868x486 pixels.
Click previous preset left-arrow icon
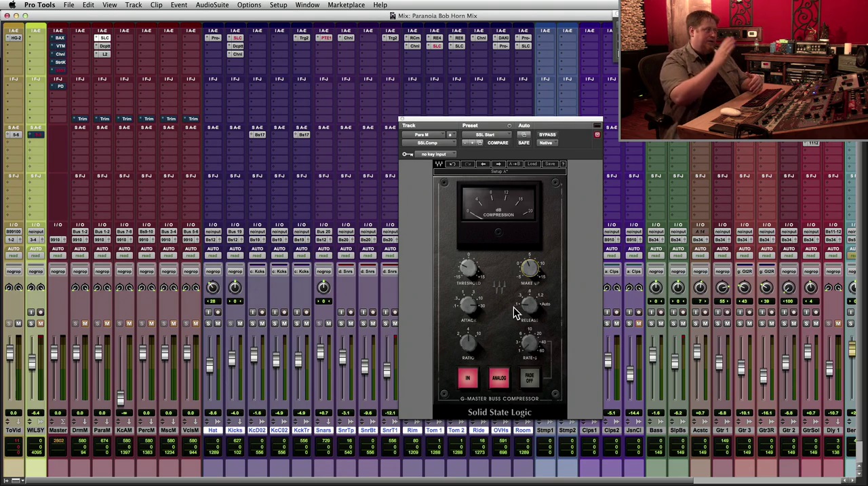pyautogui.click(x=483, y=164)
